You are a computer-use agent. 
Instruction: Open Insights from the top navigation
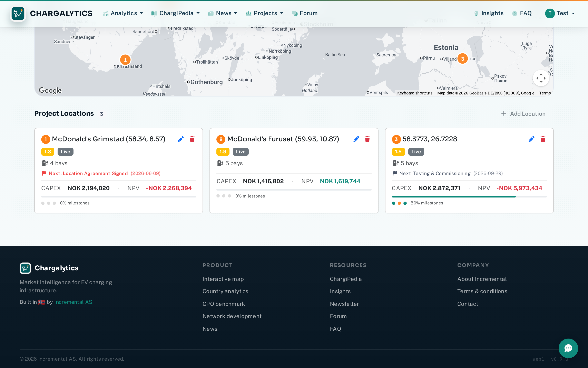(x=489, y=13)
